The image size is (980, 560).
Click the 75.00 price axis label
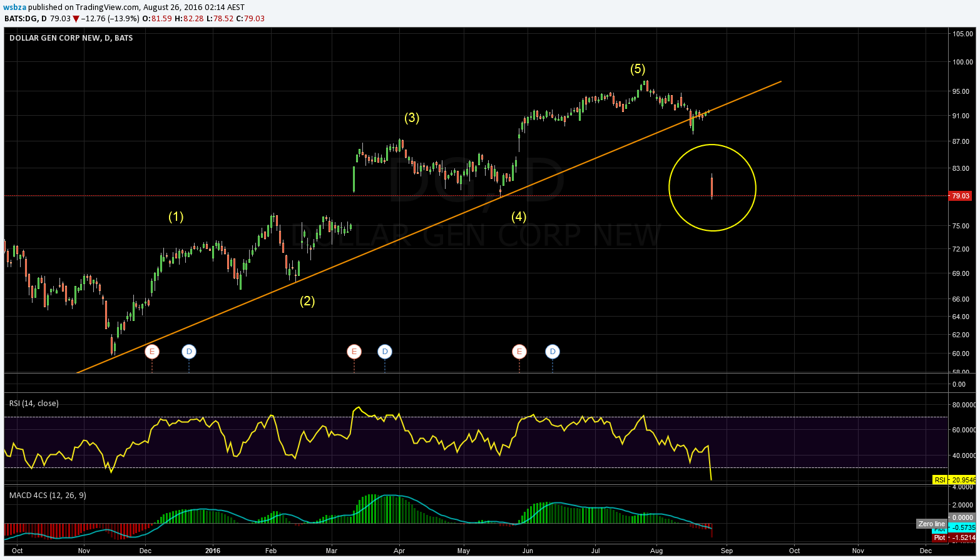coord(961,226)
